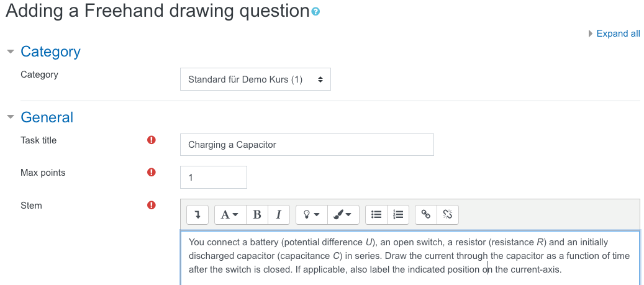This screenshot has height=285, width=644.
Task: Apply italic formatting in the editor
Action: (279, 215)
